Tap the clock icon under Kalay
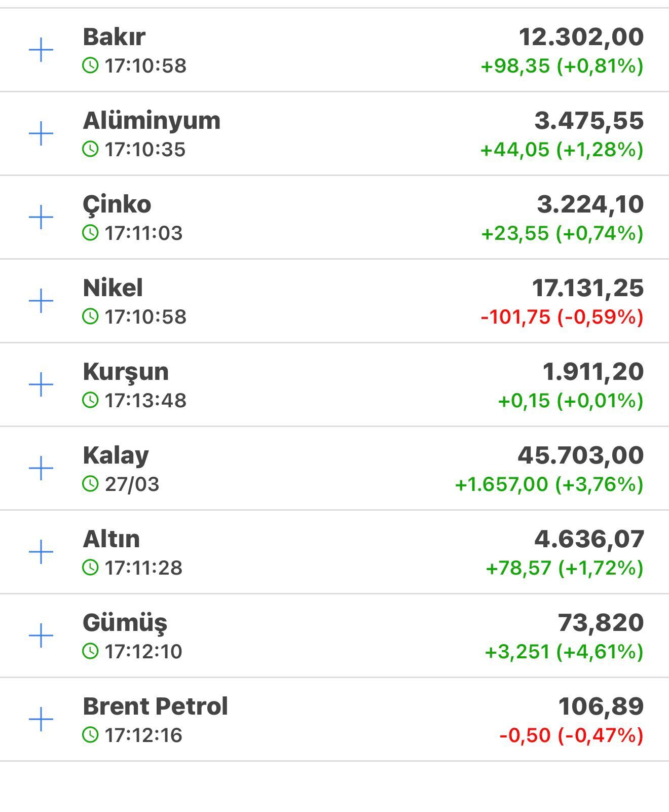669x812 pixels. coord(90,484)
